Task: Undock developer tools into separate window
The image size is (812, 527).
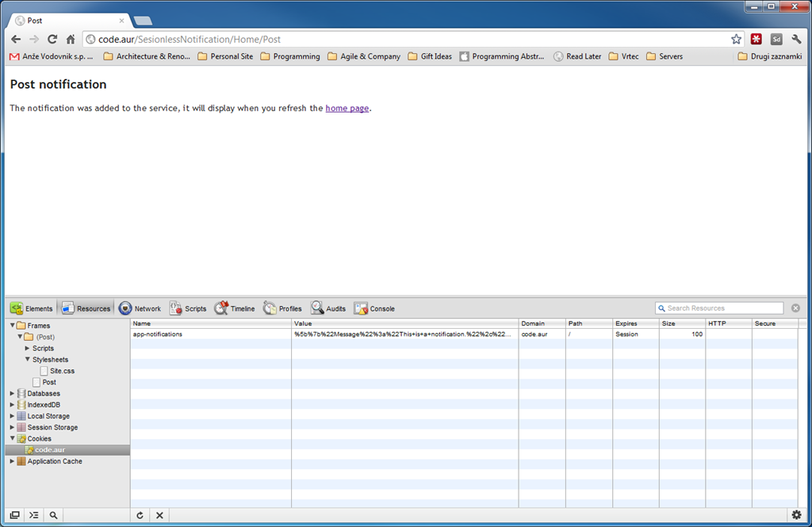Action: tap(14, 515)
